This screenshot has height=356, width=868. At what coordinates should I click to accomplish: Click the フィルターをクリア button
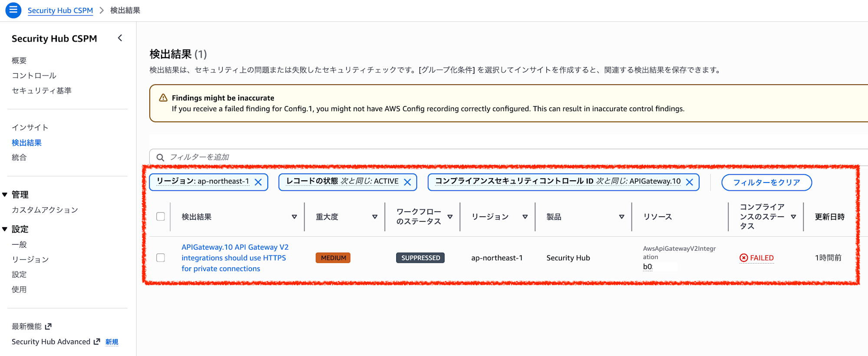766,183
